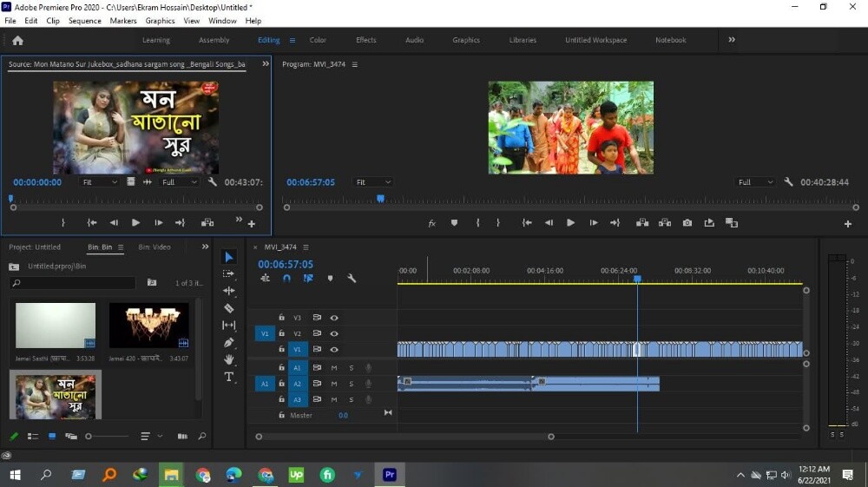Toggle sync lock on track V2

click(x=317, y=333)
